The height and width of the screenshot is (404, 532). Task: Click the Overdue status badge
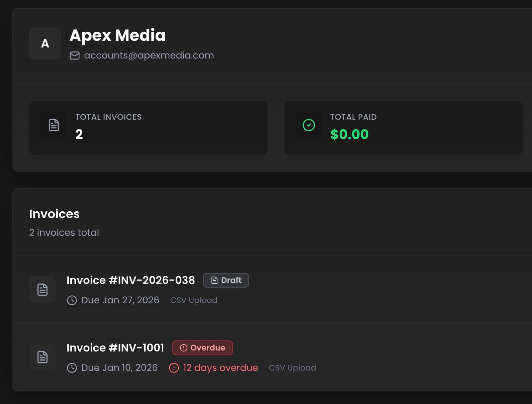[x=202, y=348]
